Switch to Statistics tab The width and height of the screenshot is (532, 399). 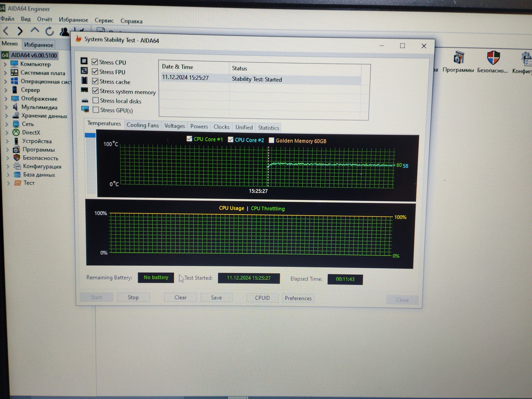click(268, 128)
